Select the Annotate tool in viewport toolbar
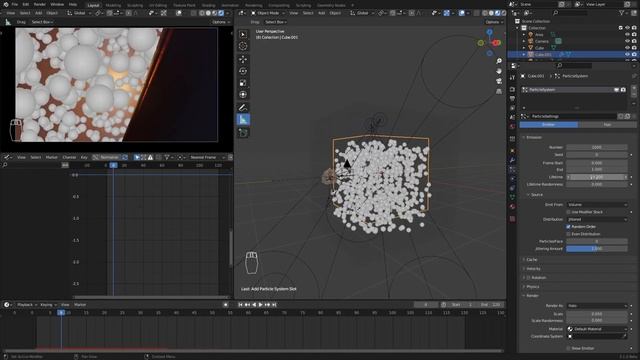Image resolution: width=640 pixels, height=360 pixels. [243, 108]
